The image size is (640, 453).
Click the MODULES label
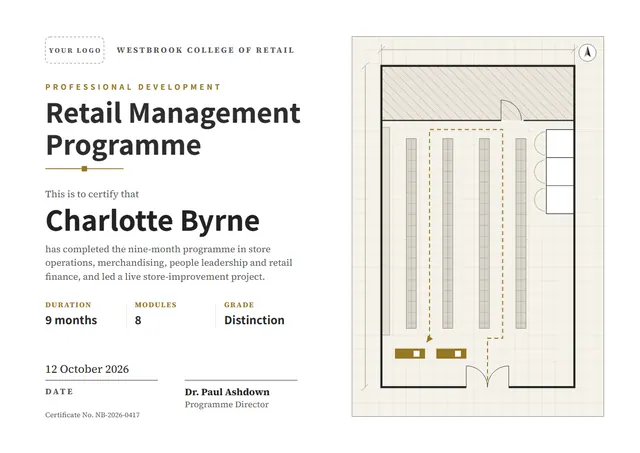click(x=156, y=305)
